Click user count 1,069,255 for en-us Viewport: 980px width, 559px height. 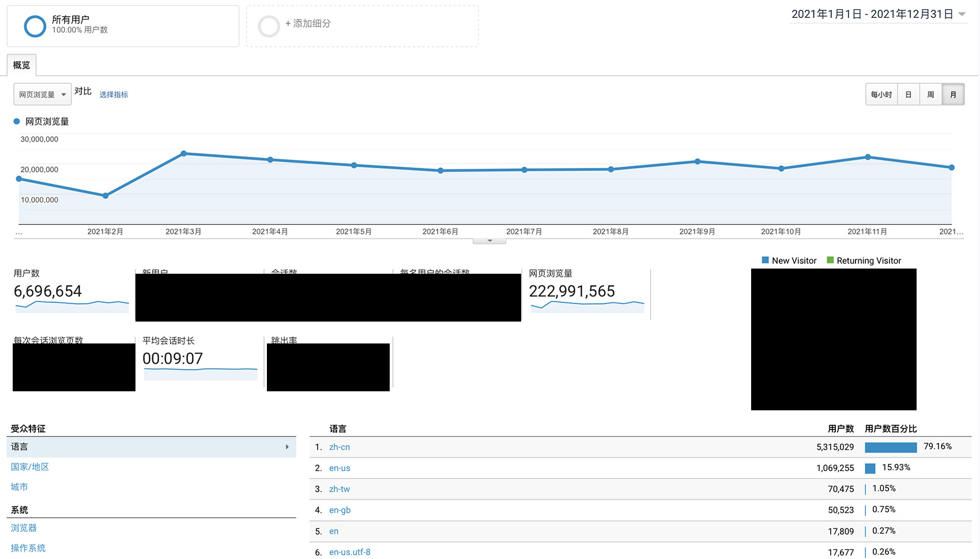coord(835,468)
